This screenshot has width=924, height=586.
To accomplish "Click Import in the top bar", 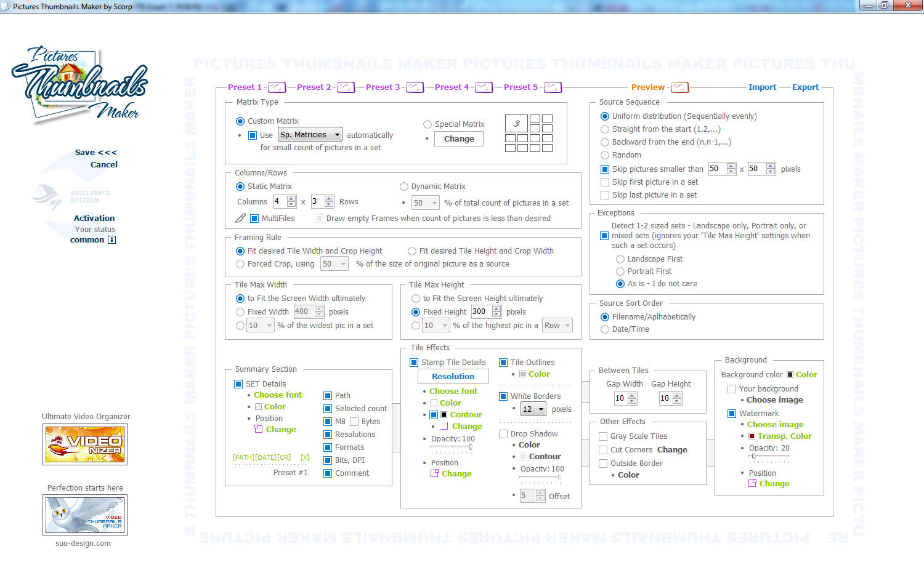I will click(763, 87).
